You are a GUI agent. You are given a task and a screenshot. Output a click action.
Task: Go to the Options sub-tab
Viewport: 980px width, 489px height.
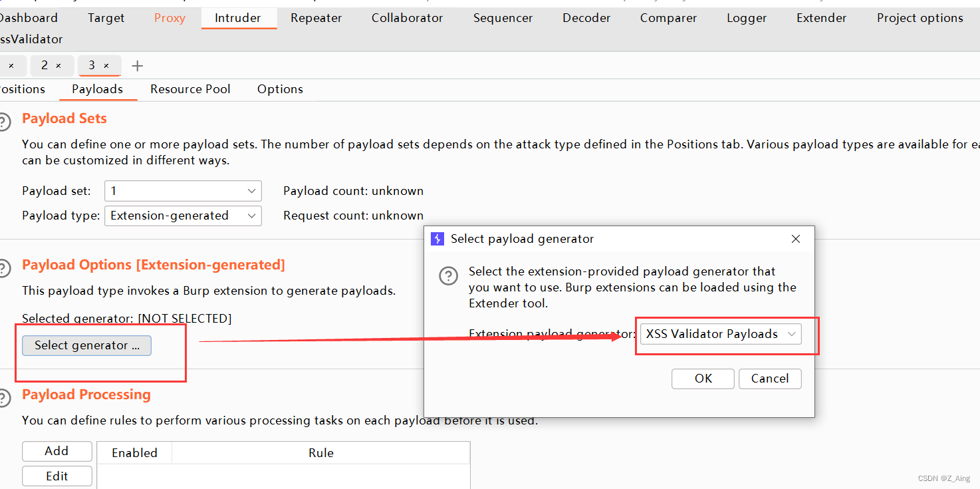[x=280, y=89]
